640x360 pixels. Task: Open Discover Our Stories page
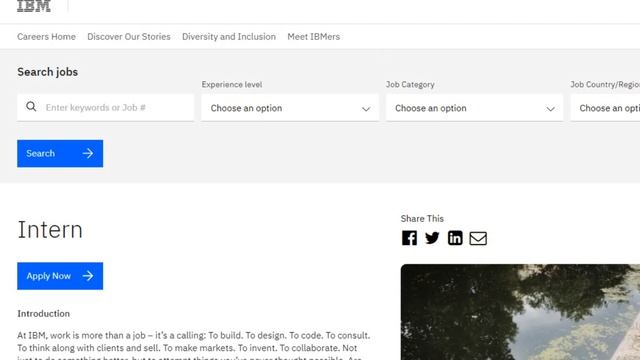(x=129, y=37)
